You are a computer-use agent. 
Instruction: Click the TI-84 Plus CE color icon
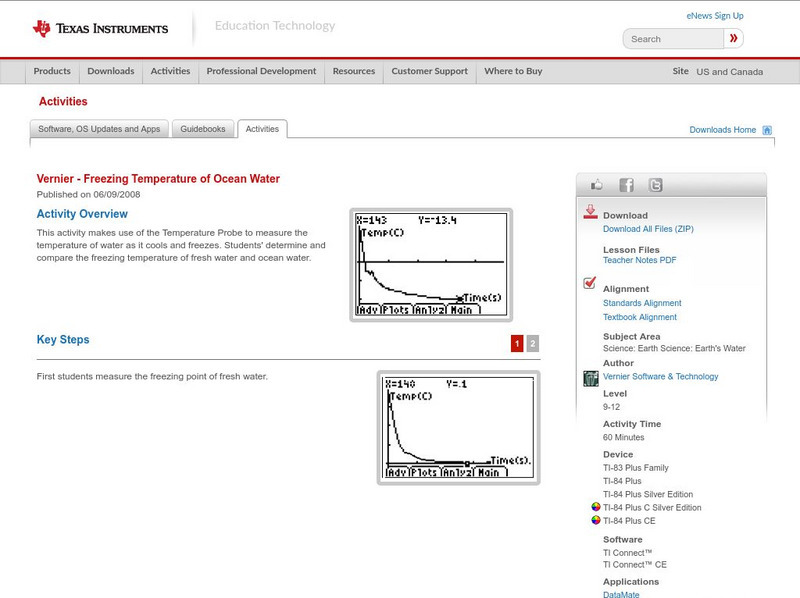click(x=596, y=520)
